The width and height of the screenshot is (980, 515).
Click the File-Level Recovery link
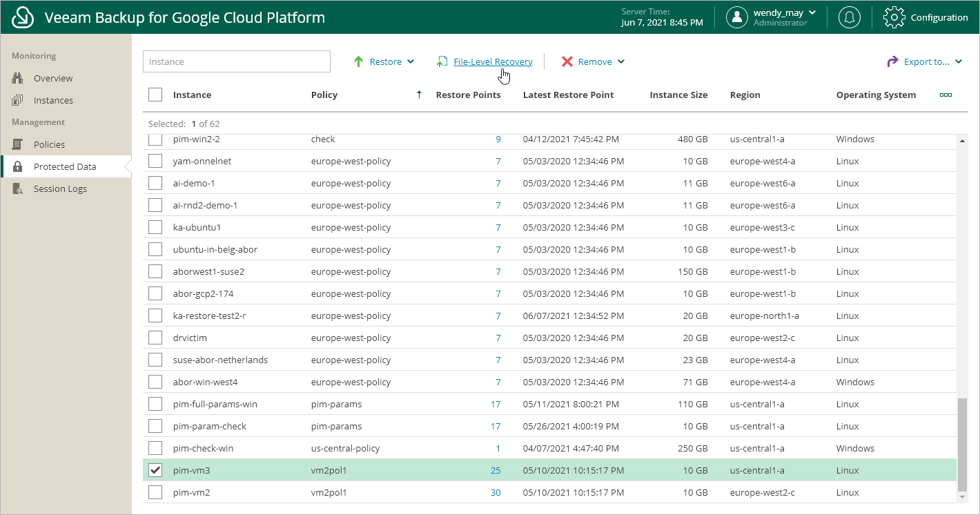(493, 61)
